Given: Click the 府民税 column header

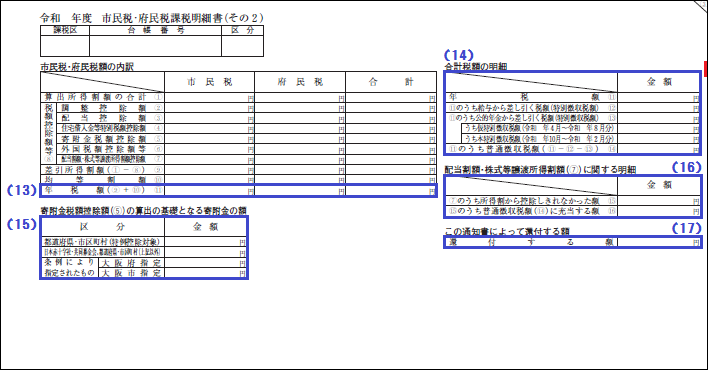Looking at the screenshot, I should coord(300,82).
